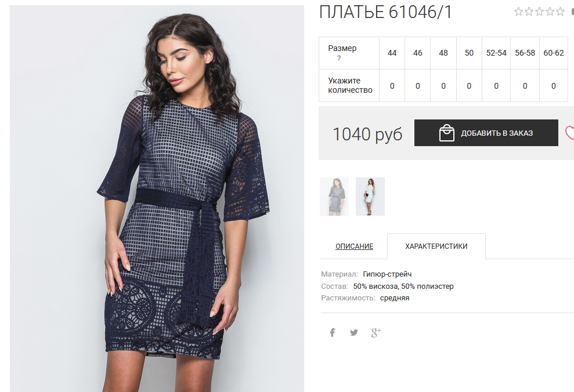Set the quantity field for size 48
Viewport: 574px width, 392px height.
(443, 86)
